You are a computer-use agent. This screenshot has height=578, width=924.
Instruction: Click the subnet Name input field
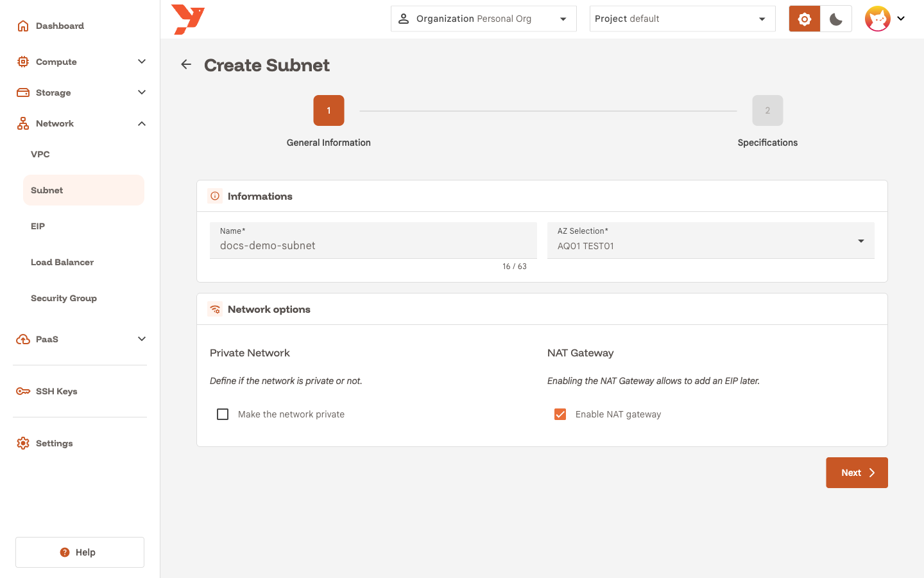click(373, 240)
